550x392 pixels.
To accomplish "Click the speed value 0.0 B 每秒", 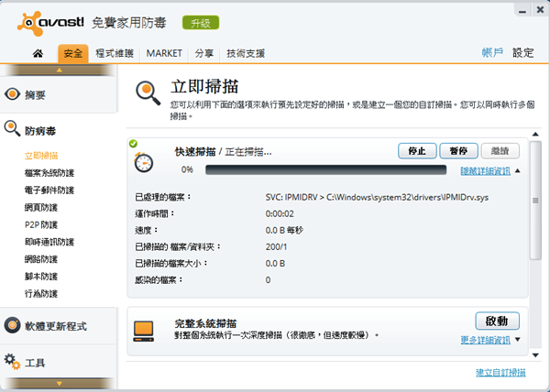I will click(284, 230).
